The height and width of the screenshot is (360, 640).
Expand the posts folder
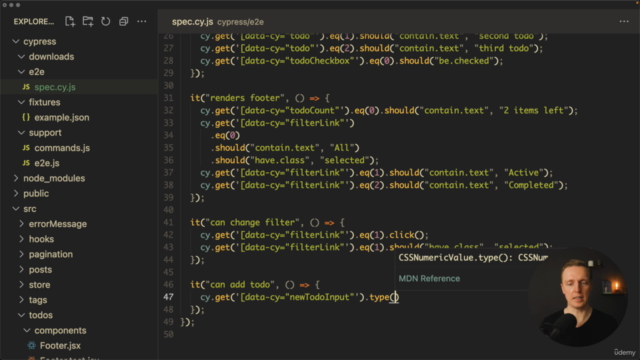pyautogui.click(x=21, y=269)
